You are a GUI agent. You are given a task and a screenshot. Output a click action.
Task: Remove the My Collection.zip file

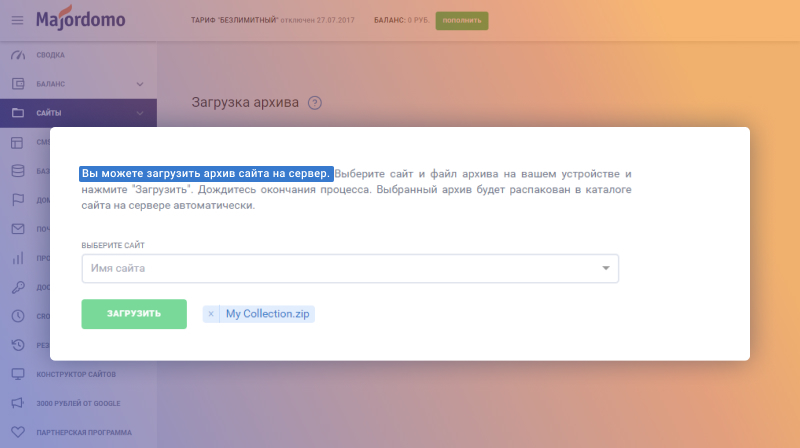[x=211, y=314]
